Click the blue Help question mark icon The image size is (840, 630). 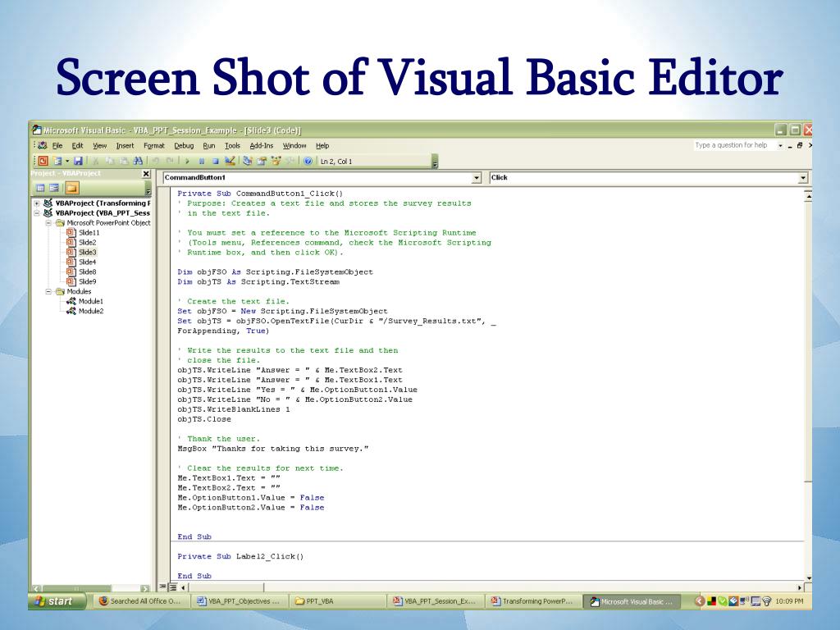point(308,161)
